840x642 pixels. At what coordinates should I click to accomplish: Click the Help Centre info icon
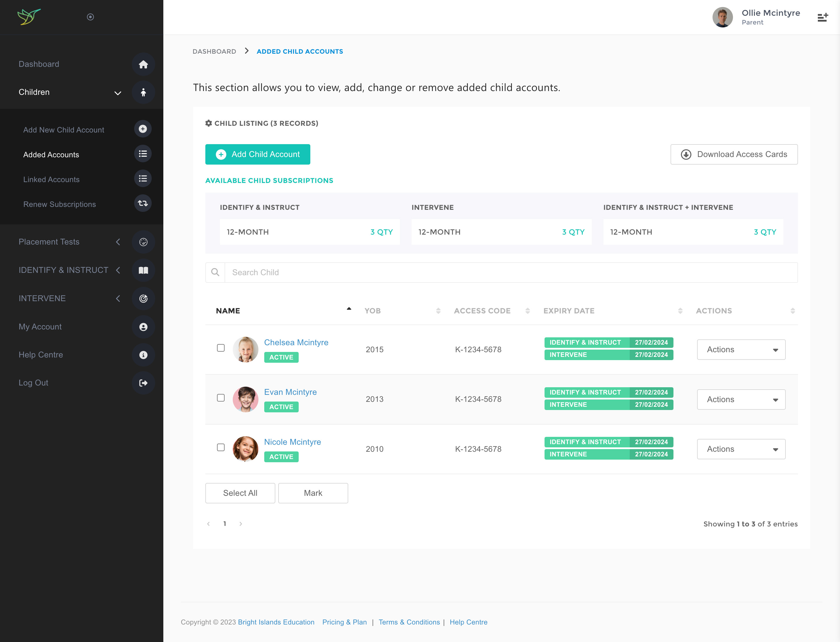pyautogui.click(x=143, y=355)
